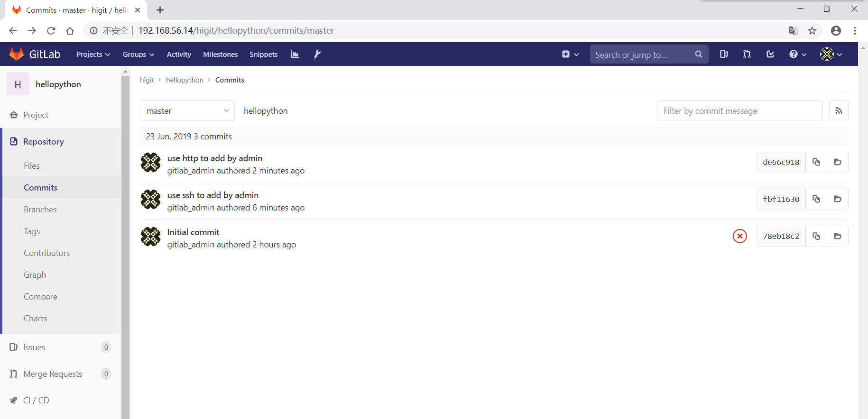Open the admin area wrench icon
This screenshot has width=868, height=419.
(x=317, y=55)
